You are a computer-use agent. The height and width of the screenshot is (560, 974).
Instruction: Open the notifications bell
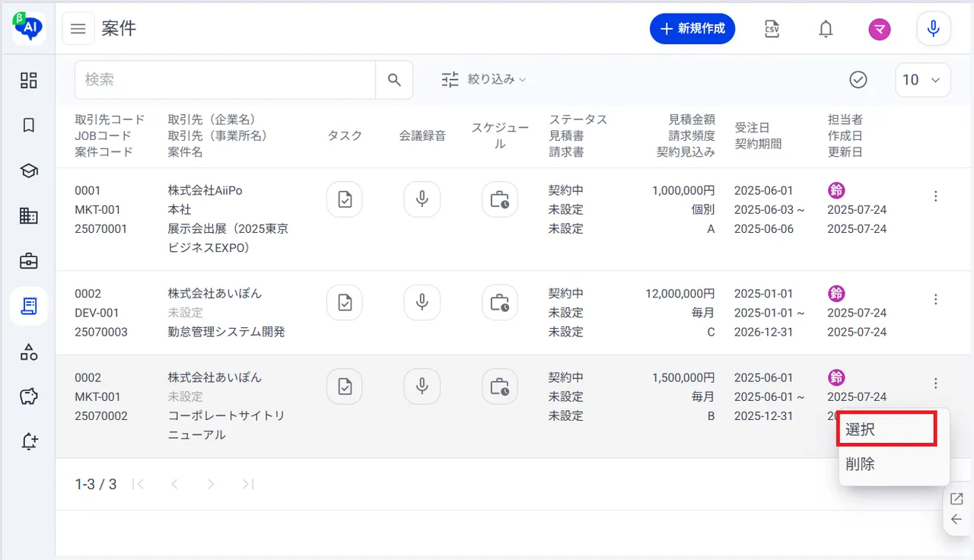point(826,29)
